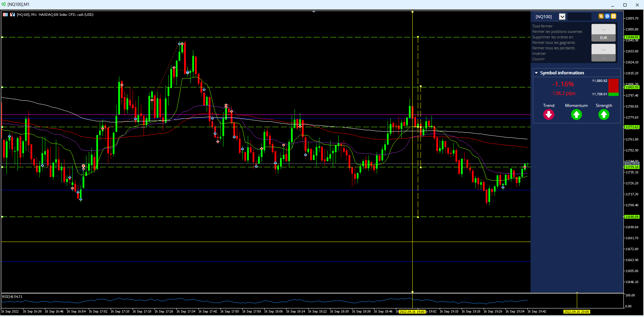The image size is (644, 317).
Task: Open the blue gear settings icon
Action: (607, 16)
